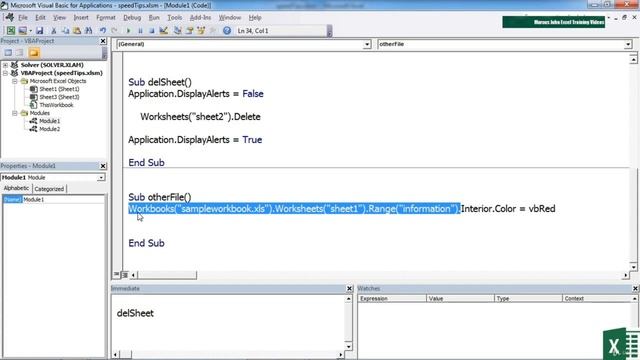Open Properties Window using its toolbar icon
Viewport: 640px width, 360px height.
click(x=189, y=31)
